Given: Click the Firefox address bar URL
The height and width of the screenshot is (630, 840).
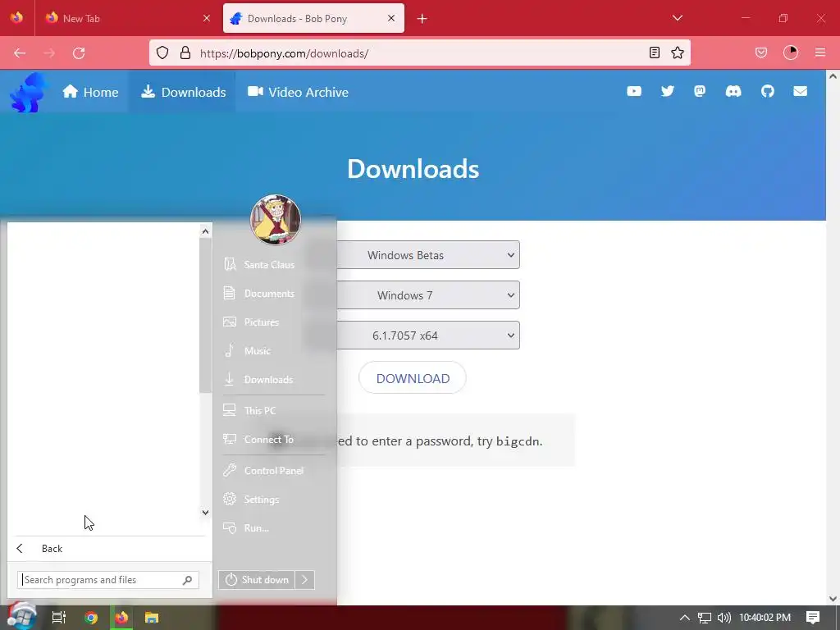Looking at the screenshot, I should [284, 53].
